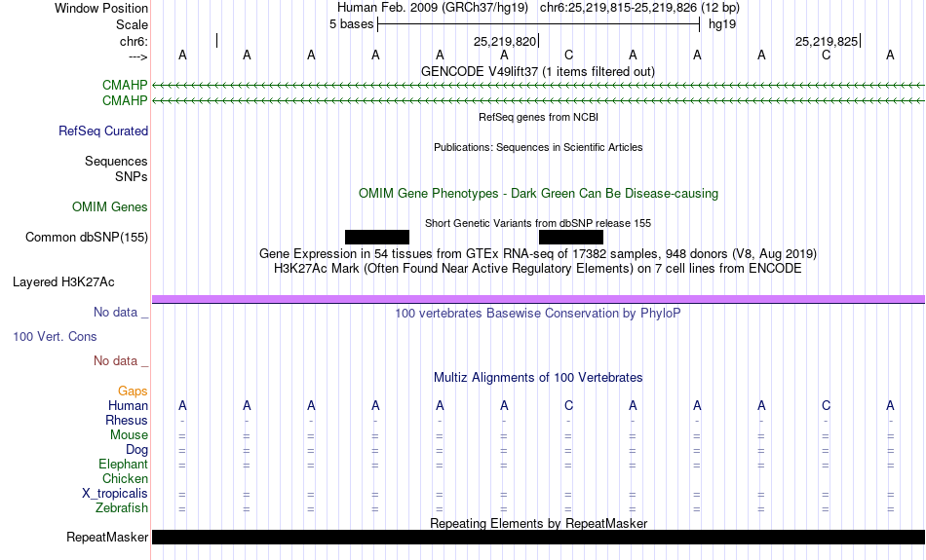
Task: Open the GTEx Gene Expression in 54 tissues title
Action: click(x=538, y=254)
